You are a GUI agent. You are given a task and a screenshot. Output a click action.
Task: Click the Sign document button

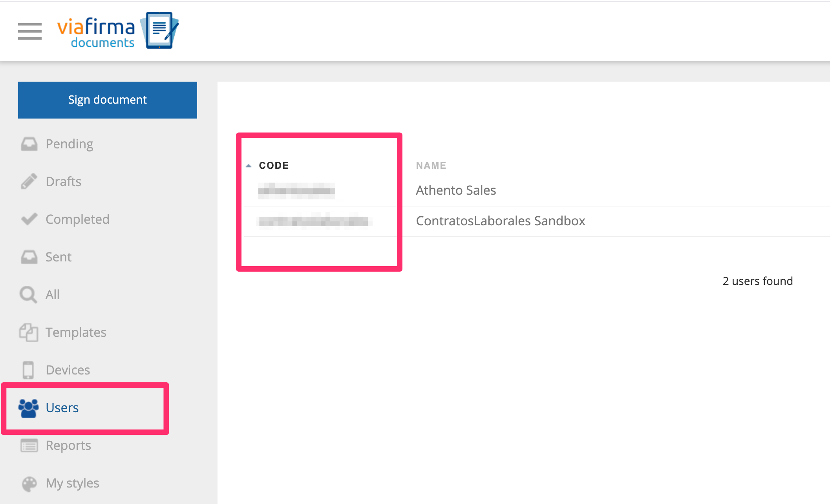click(x=107, y=100)
